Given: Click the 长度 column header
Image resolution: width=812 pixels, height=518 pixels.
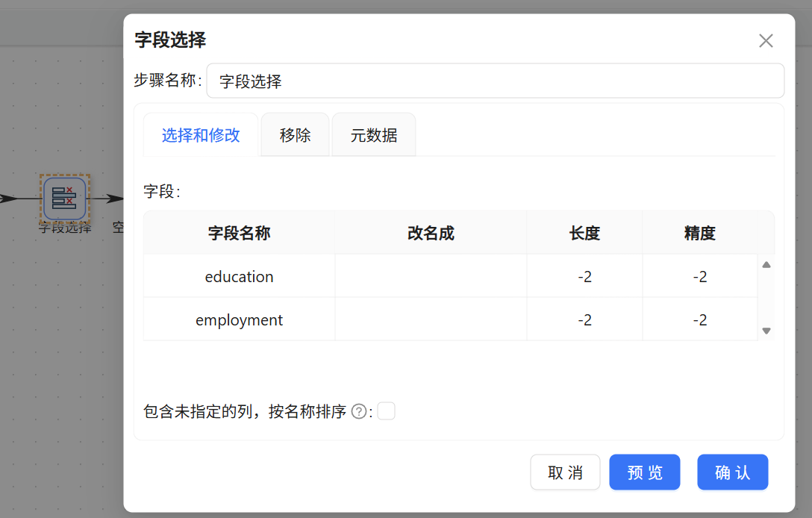Looking at the screenshot, I should pyautogui.click(x=584, y=233).
